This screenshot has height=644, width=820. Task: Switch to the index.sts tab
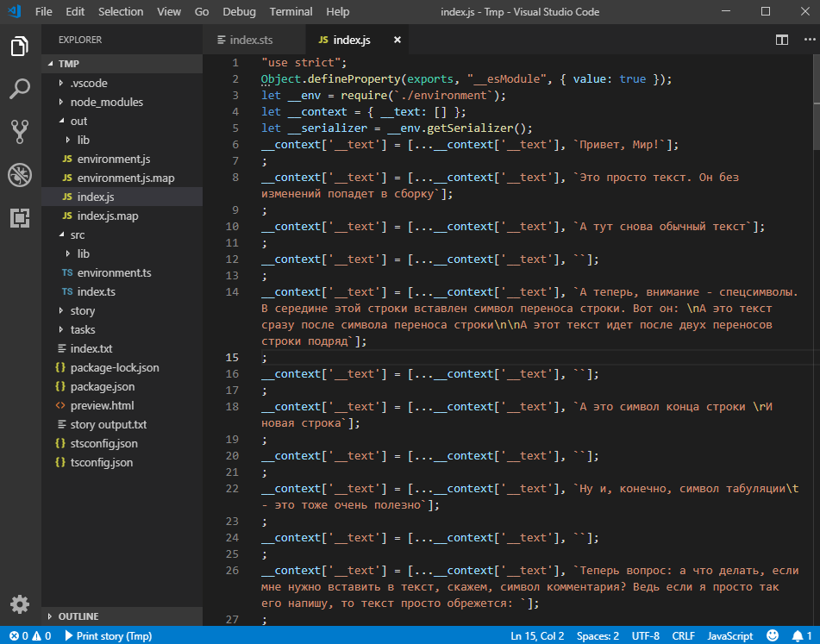click(251, 40)
